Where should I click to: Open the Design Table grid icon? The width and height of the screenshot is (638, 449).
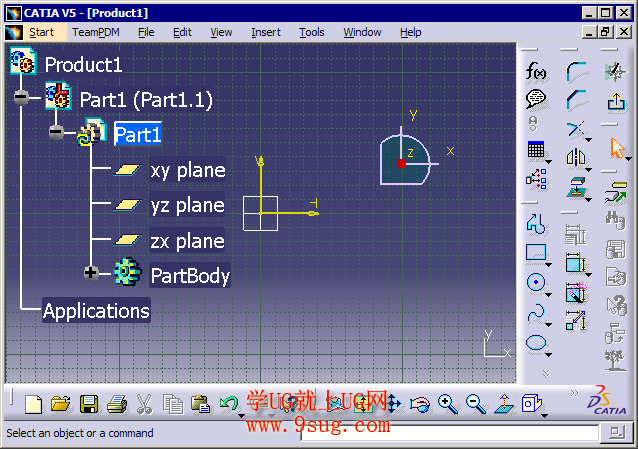[536, 150]
